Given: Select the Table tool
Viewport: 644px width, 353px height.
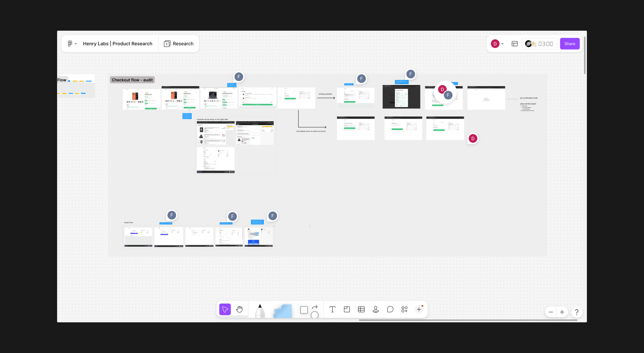Looking at the screenshot, I should pos(361,310).
